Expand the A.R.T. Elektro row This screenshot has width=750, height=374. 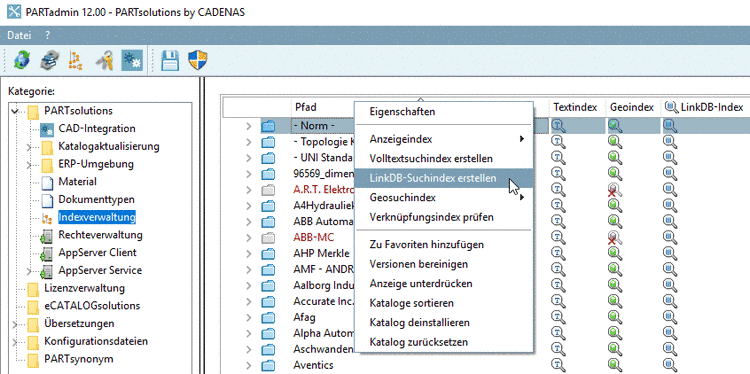click(249, 190)
